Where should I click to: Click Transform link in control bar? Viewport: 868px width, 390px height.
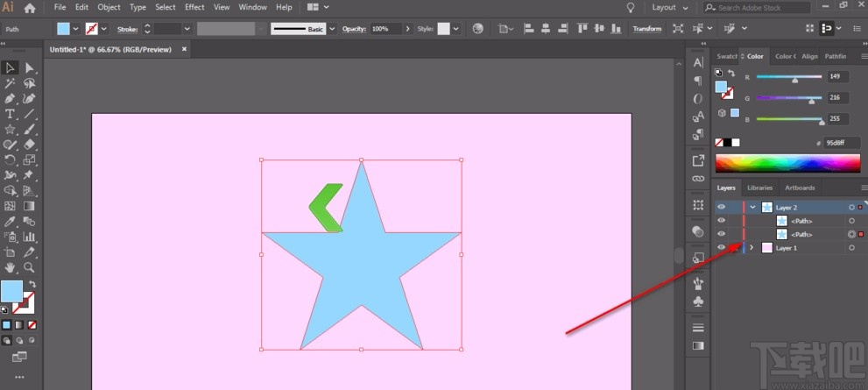pos(647,29)
